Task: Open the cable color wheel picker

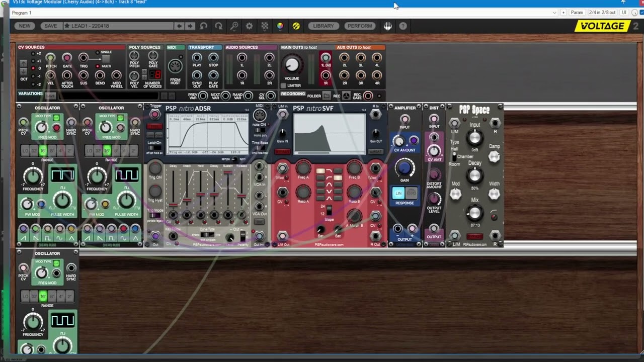Action: (280, 26)
